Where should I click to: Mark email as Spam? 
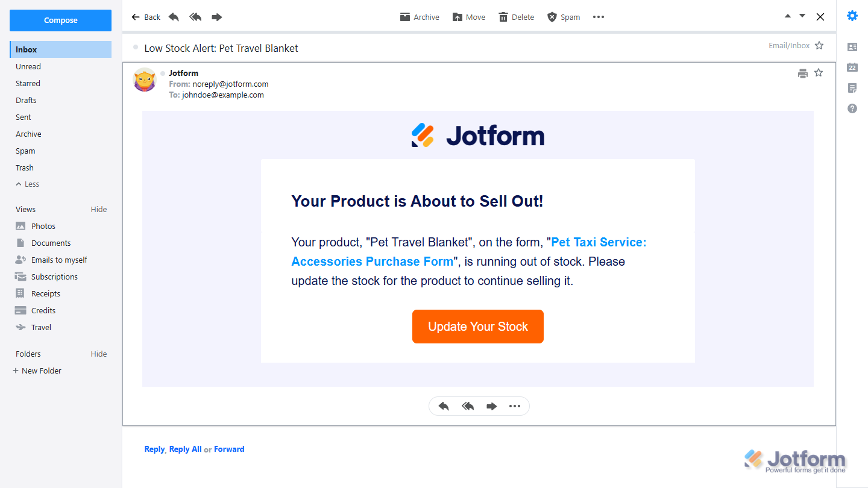[563, 17]
